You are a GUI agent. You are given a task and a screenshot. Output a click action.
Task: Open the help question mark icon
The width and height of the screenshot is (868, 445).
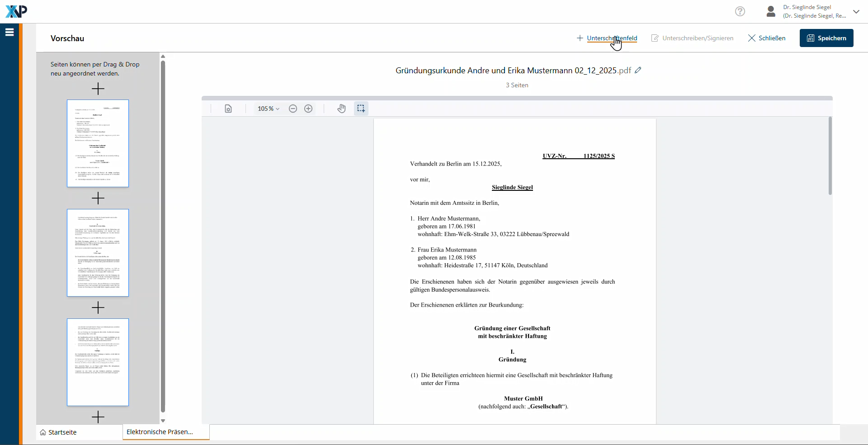(x=740, y=11)
